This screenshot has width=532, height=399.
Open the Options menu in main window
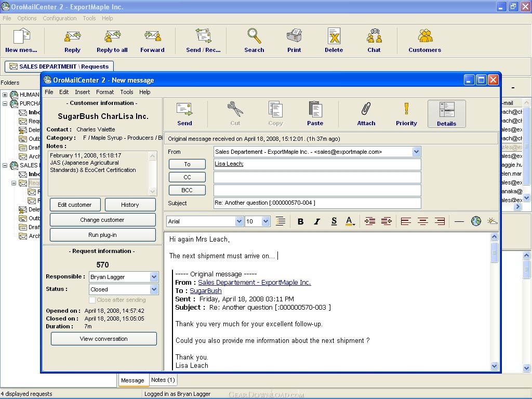[x=27, y=18]
